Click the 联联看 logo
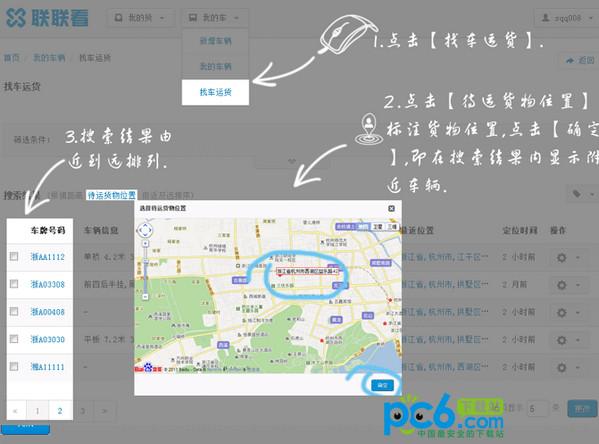Viewport: 599px width, 444px height. 47,18
